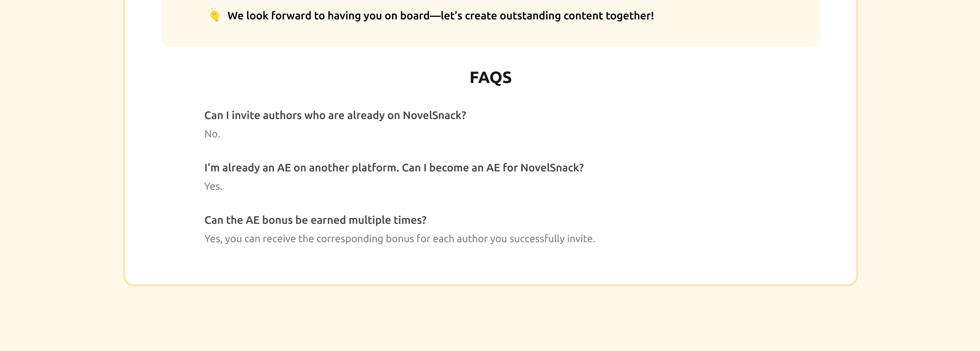980x351 pixels.
Task: Expand the FAQ about being an AE elsewhere
Action: coord(394,167)
